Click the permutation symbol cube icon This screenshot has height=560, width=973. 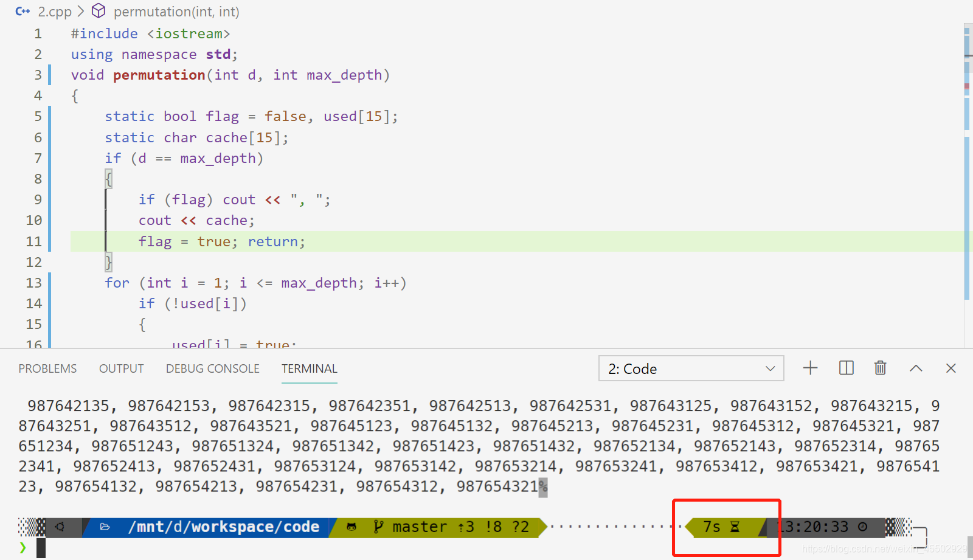99,11
